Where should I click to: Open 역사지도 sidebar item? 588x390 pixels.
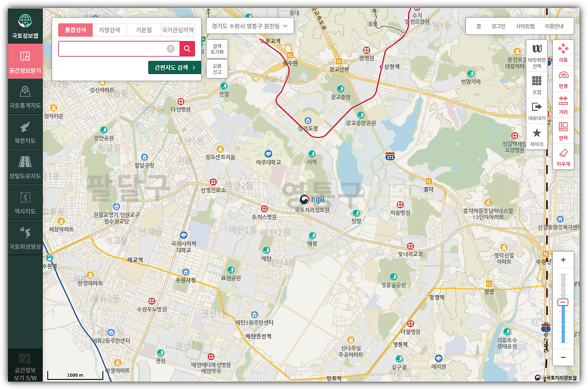(x=25, y=202)
